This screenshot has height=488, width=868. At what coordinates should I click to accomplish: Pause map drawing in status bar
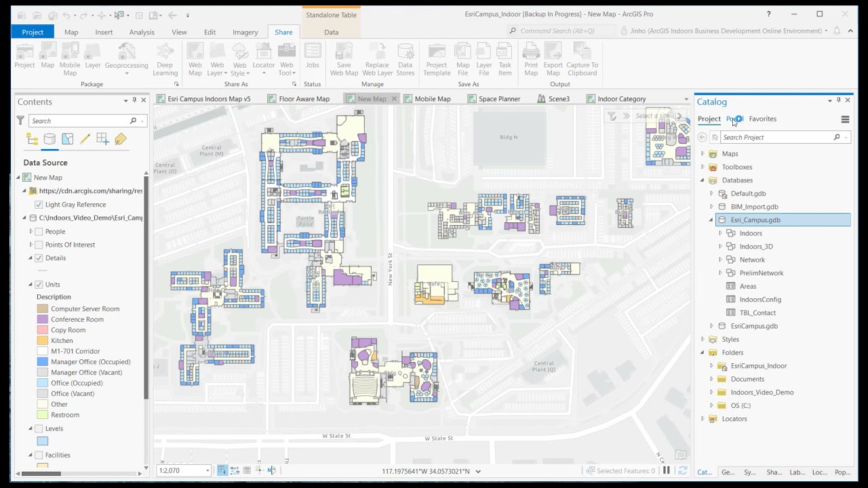(x=667, y=470)
